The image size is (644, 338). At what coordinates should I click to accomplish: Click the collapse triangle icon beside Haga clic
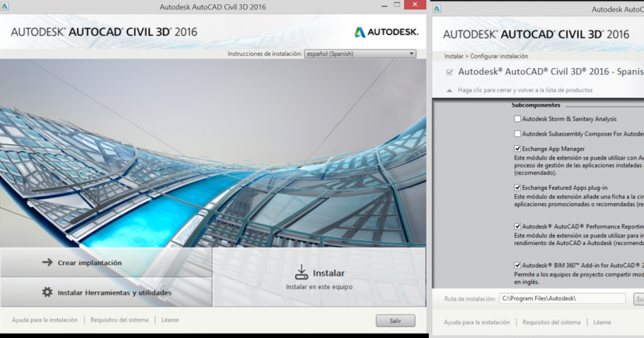click(x=449, y=91)
